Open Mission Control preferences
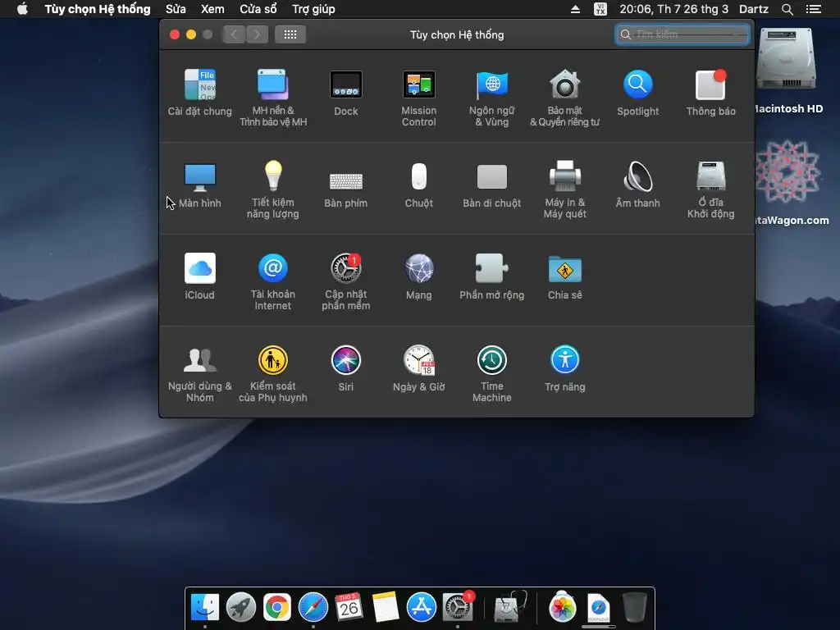The height and width of the screenshot is (630, 840). point(419,98)
